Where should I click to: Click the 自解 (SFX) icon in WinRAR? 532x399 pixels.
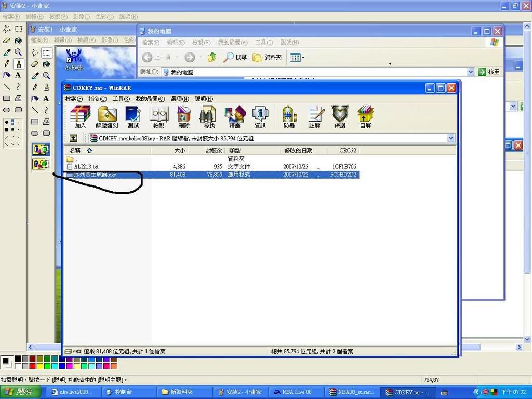[x=365, y=117]
